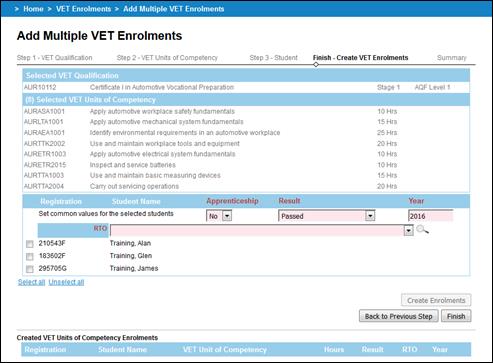Image resolution: width=493 pixels, height=363 pixels.
Task: Tick the checkbox for Training, Alan
Action: point(30,244)
